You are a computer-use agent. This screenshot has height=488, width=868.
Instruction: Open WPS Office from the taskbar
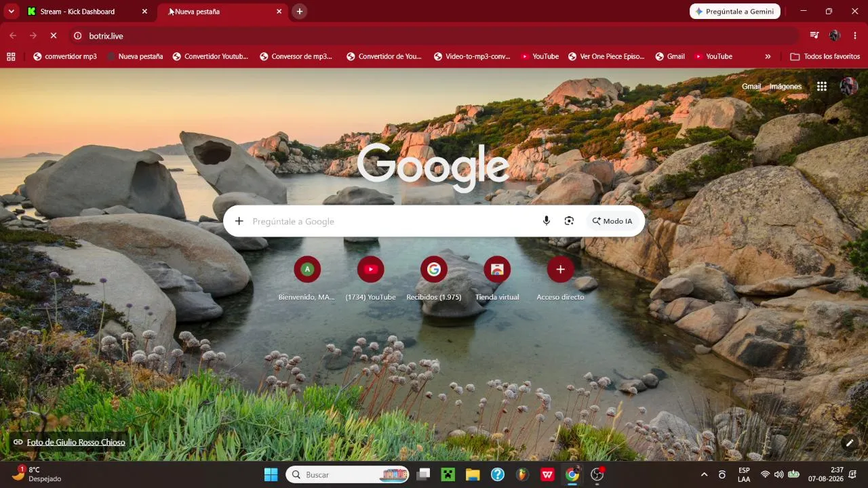point(547,474)
